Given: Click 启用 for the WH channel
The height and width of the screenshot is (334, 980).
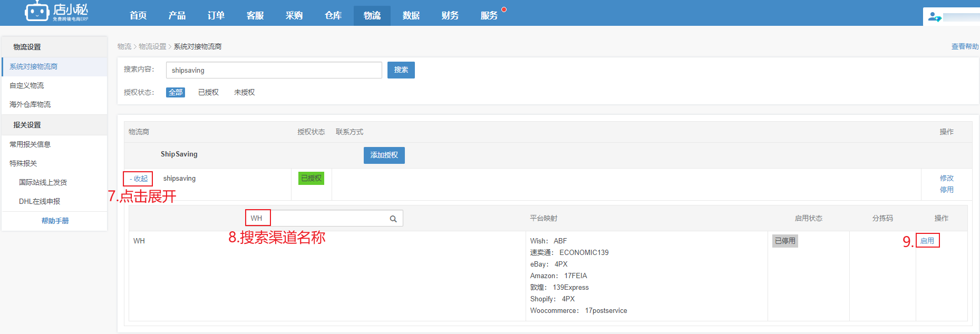Looking at the screenshot, I should click(927, 241).
